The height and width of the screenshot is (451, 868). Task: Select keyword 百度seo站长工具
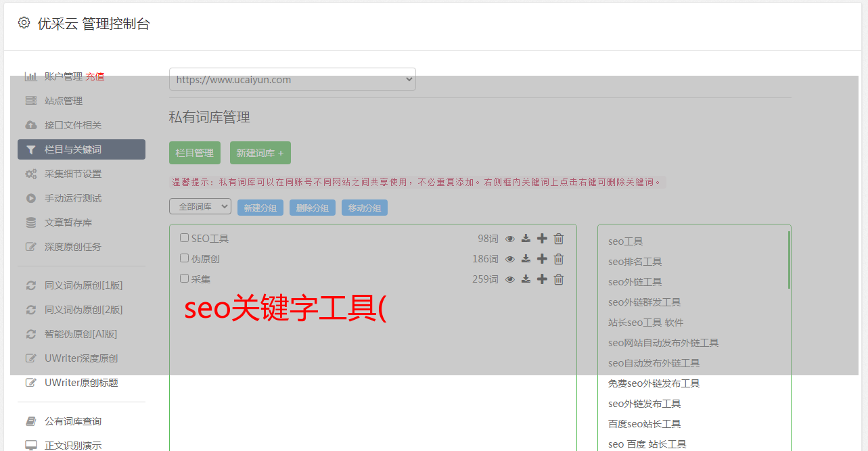tap(645, 424)
